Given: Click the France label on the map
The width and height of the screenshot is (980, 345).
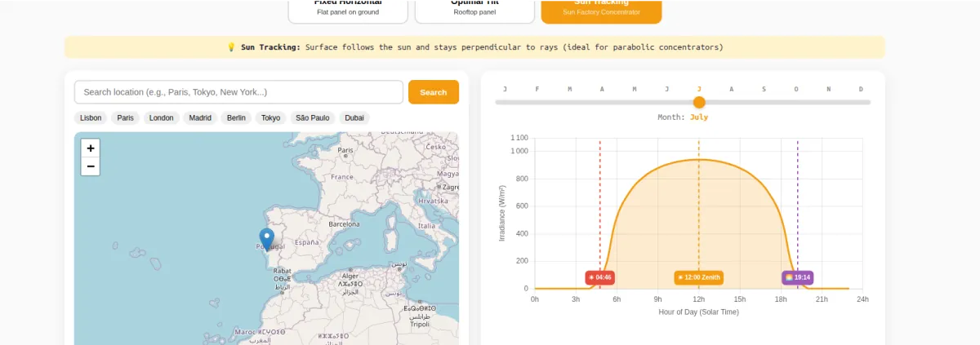Looking at the screenshot, I should coord(342,176).
